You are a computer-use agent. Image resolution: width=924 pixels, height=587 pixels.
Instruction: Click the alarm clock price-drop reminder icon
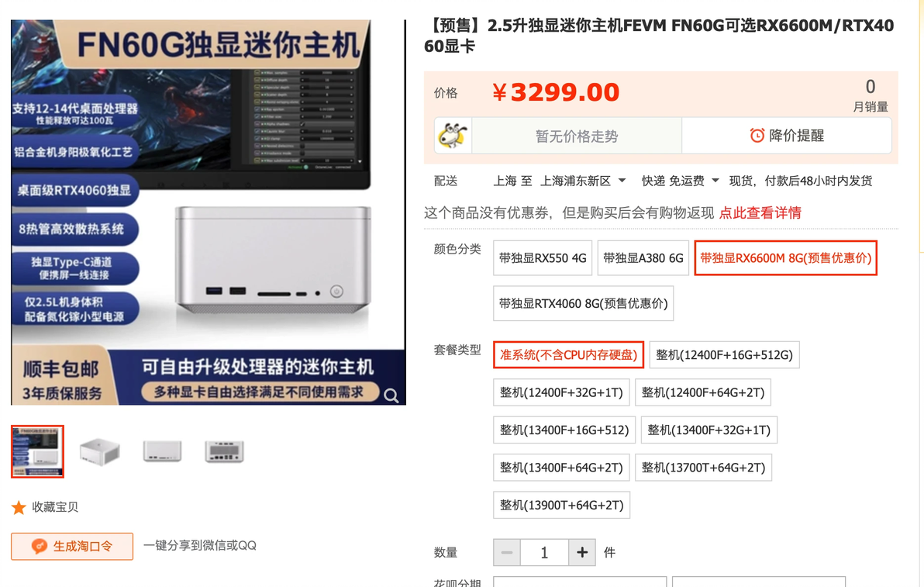[x=757, y=136]
